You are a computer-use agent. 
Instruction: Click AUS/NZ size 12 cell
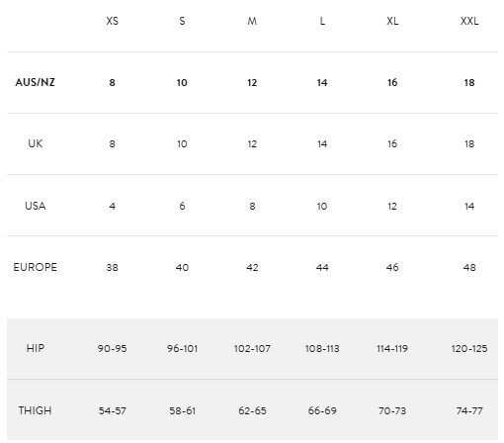(x=252, y=82)
